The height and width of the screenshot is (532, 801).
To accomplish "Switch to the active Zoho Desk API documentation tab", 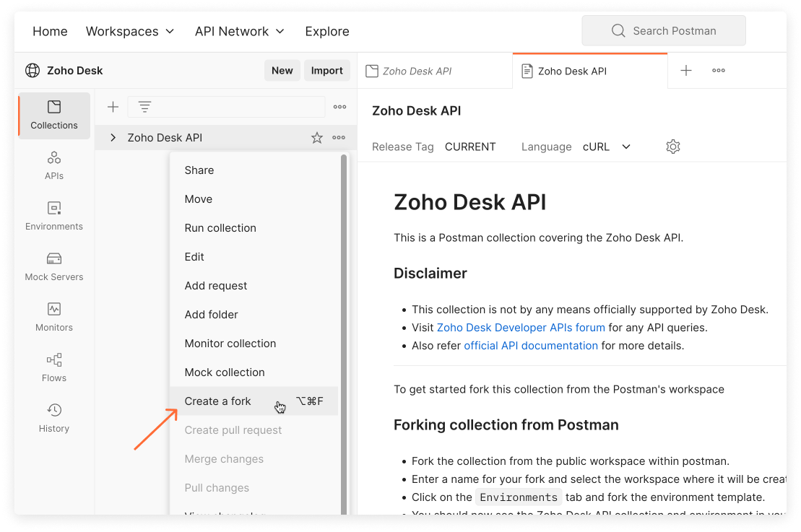I will [590, 71].
